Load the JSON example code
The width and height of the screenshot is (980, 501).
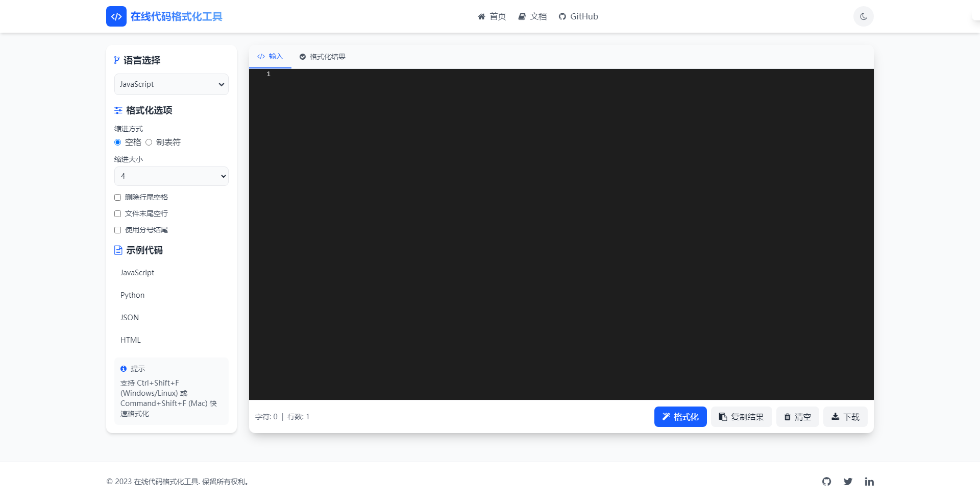click(171, 318)
